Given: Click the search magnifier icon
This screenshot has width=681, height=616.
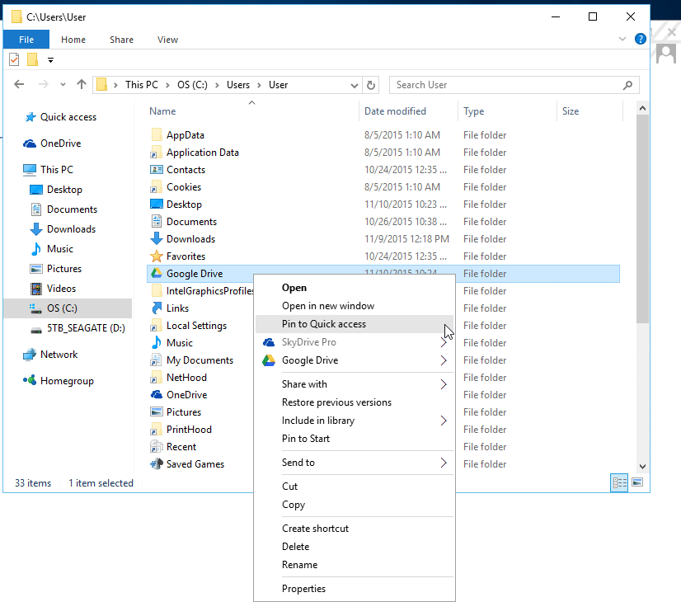Looking at the screenshot, I should (628, 85).
